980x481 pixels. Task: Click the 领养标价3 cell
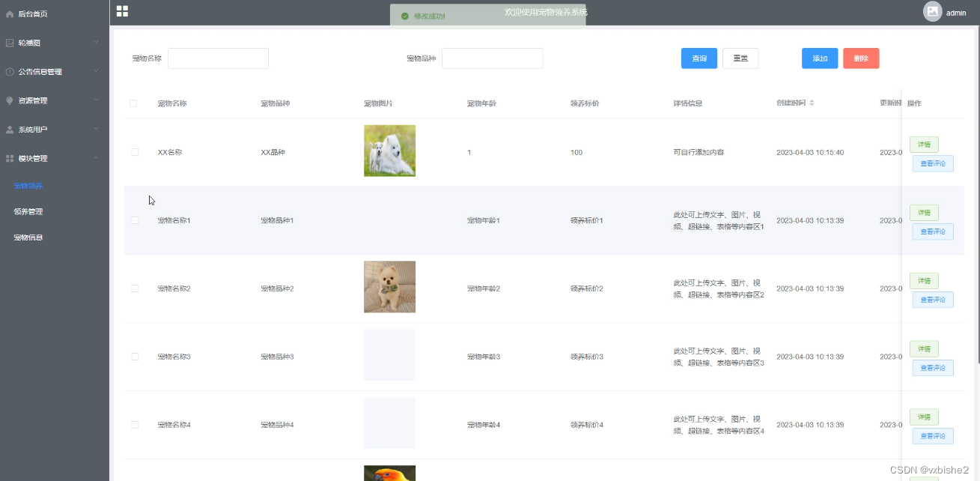587,357
